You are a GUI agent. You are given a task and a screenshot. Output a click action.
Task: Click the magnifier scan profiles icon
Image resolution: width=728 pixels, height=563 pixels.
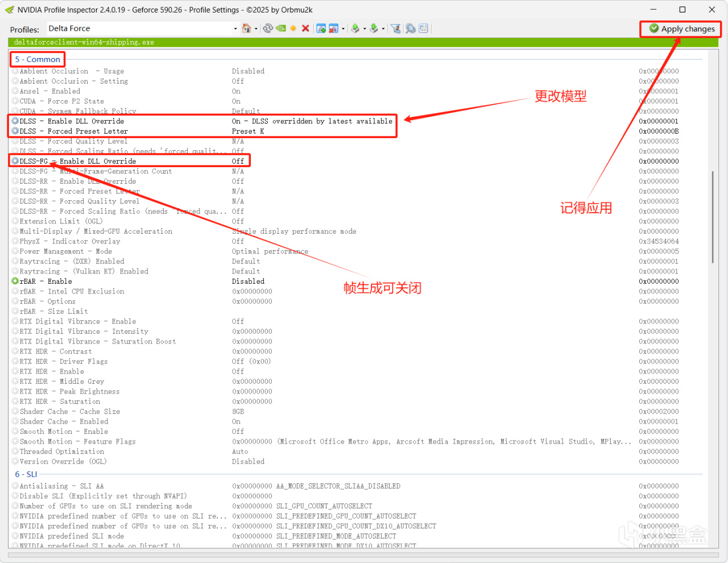(410, 28)
